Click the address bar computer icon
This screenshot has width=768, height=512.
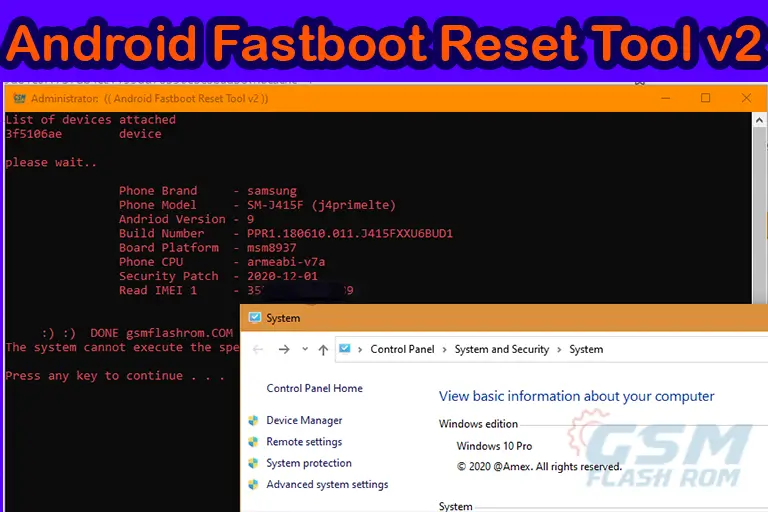(x=345, y=349)
